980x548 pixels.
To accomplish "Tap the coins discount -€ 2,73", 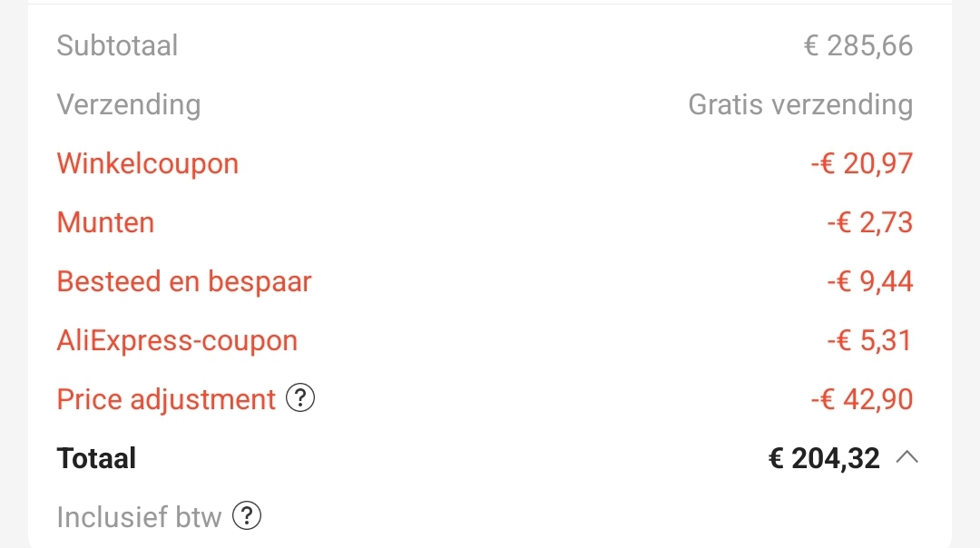I will (870, 222).
